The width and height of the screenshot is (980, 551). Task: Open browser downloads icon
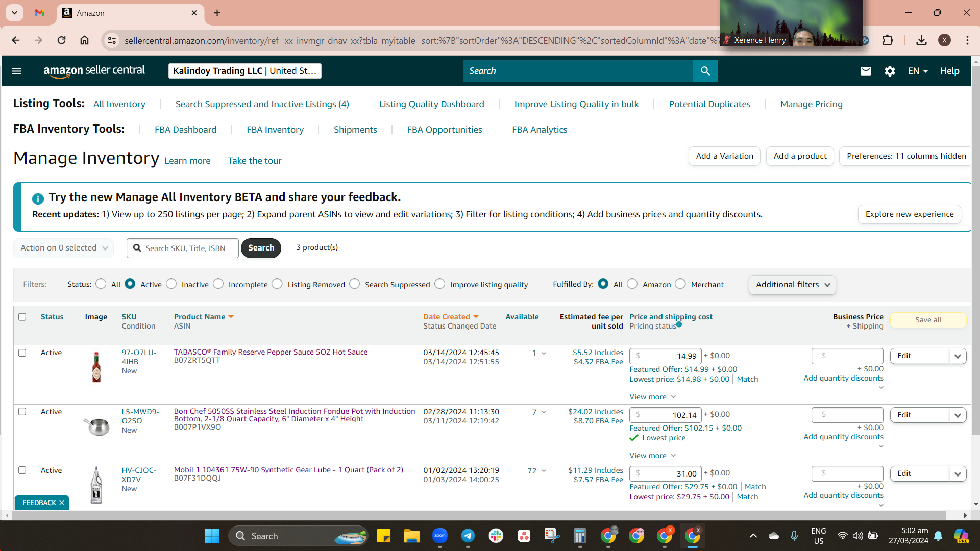(x=921, y=40)
